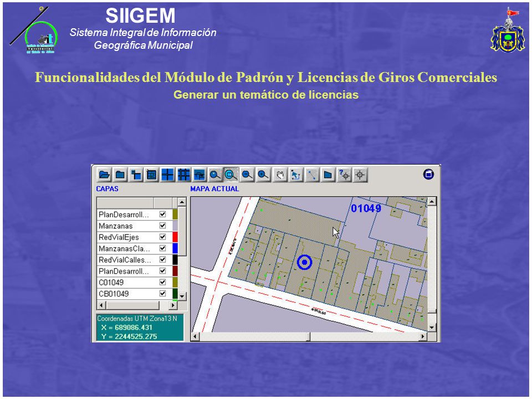This screenshot has width=532, height=399.
Task: Click the X coordinate value 689086.431
Action: tap(134, 328)
